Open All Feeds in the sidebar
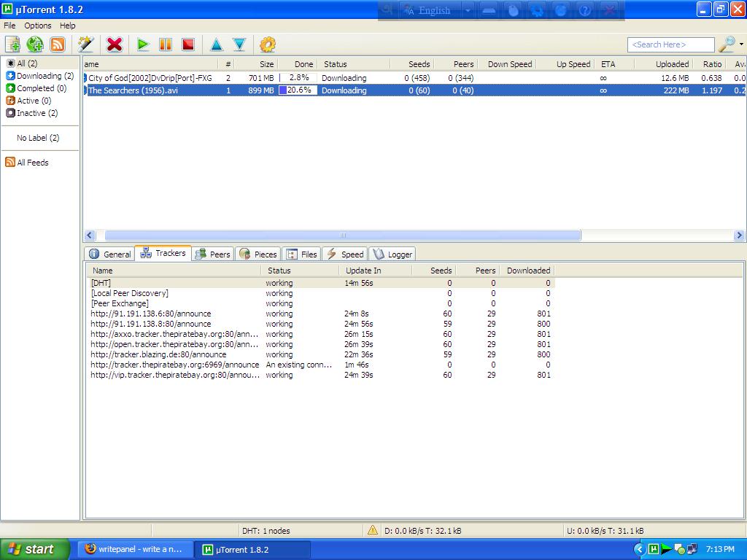 point(27,163)
